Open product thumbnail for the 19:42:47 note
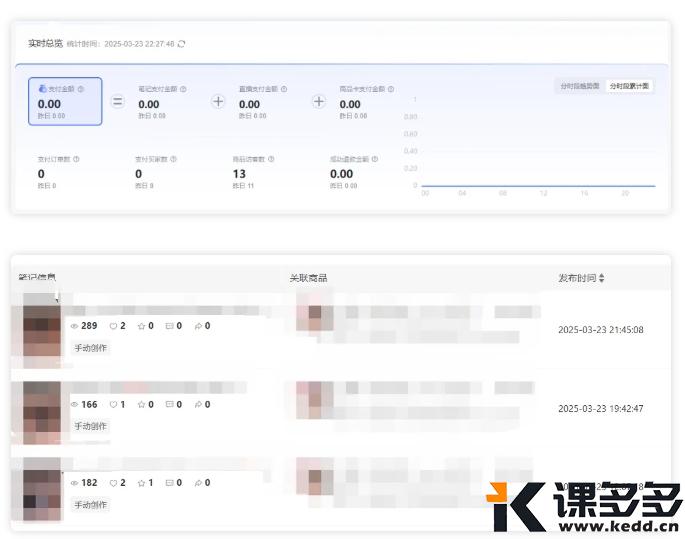This screenshot has height=539, width=685. coord(314,400)
